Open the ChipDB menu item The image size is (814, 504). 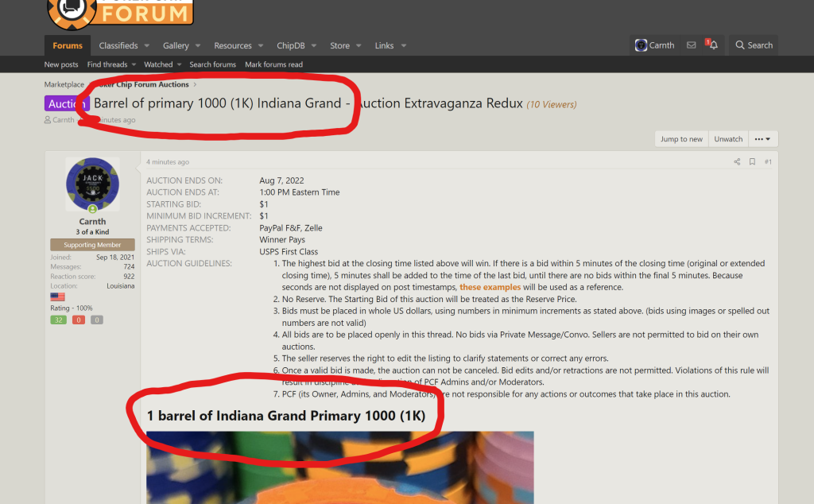point(291,45)
